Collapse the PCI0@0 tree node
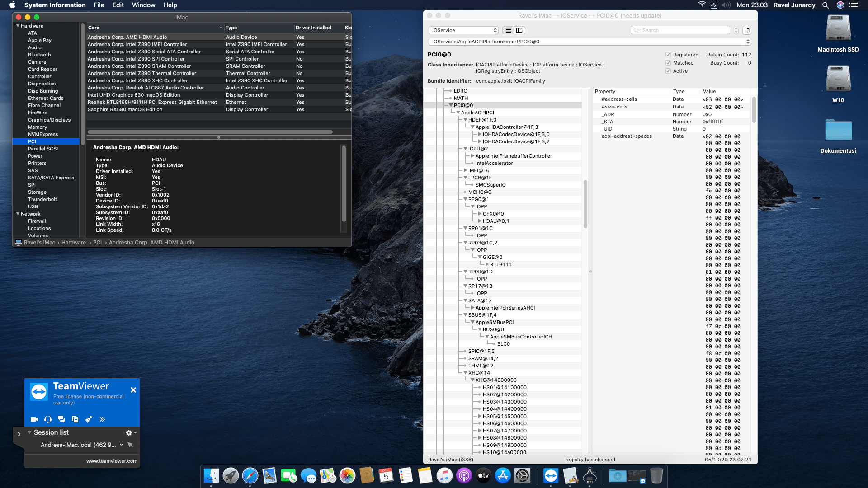This screenshot has width=868, height=488. 451,105
